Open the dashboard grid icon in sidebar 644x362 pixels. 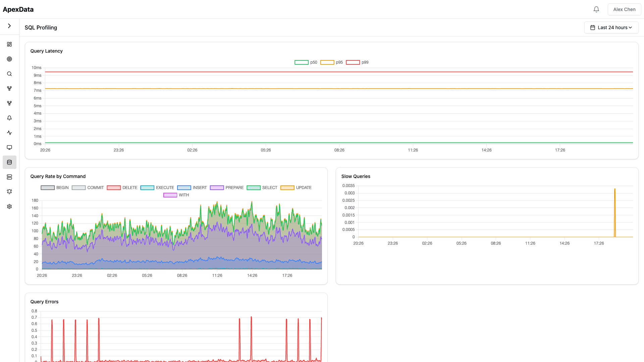(9, 44)
